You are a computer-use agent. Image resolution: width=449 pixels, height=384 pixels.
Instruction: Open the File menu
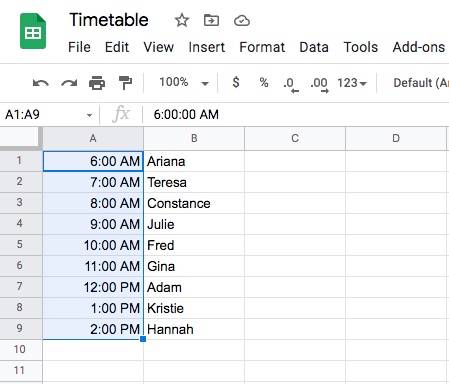click(x=79, y=47)
